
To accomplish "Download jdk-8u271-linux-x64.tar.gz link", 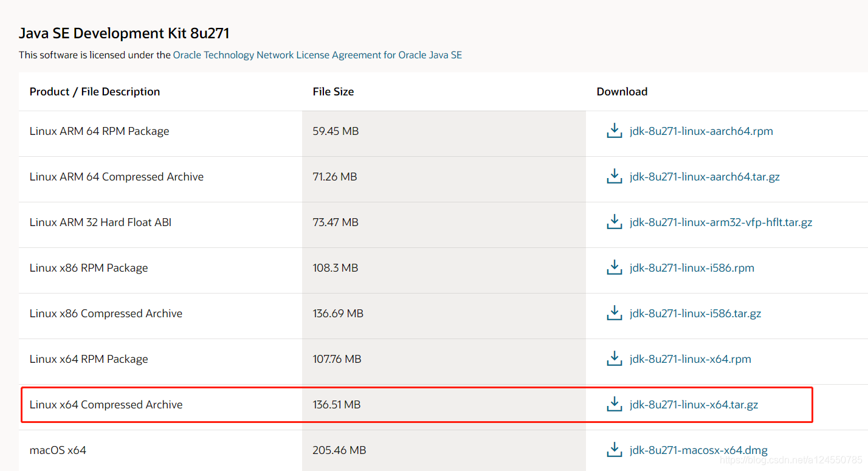I will tap(694, 405).
